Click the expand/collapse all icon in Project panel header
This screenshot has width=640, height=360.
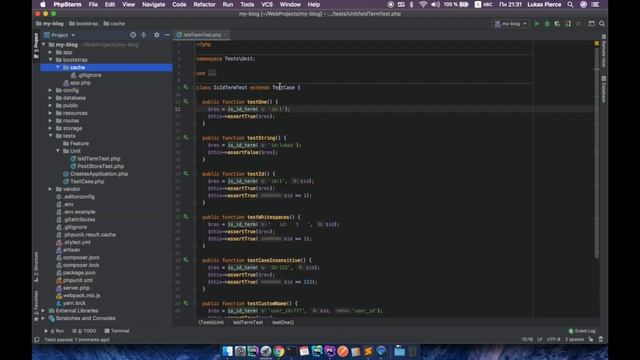tap(144, 35)
